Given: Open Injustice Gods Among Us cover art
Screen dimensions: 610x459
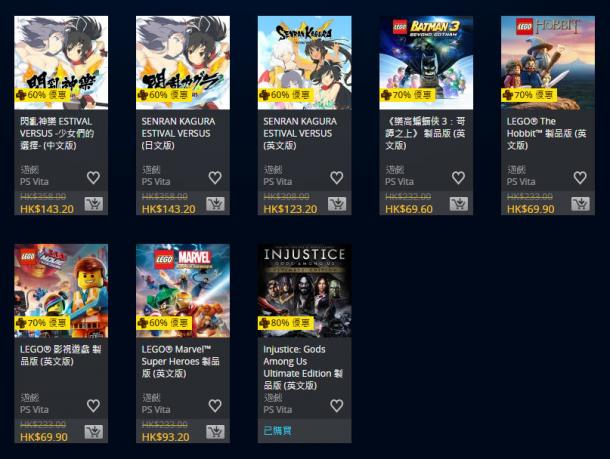Looking at the screenshot, I should [x=305, y=291].
